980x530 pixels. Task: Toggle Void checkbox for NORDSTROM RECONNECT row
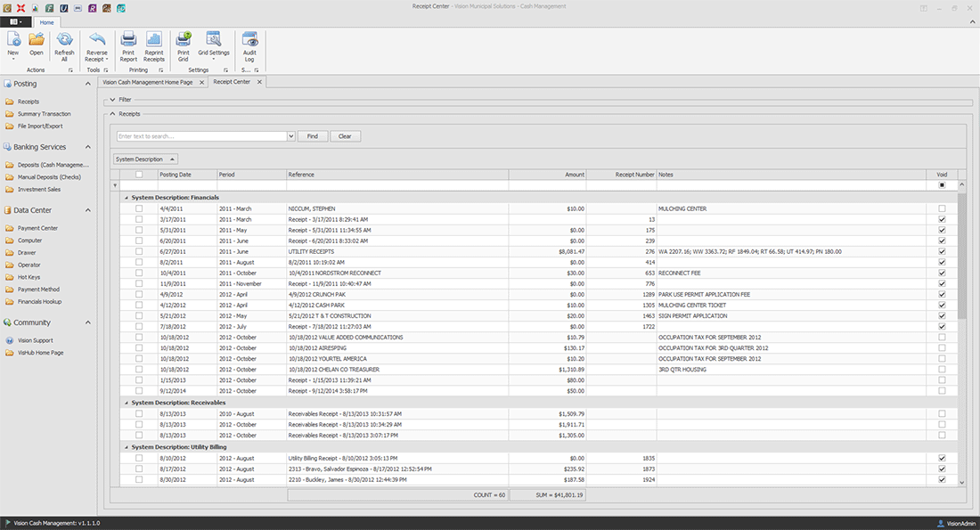pos(942,273)
